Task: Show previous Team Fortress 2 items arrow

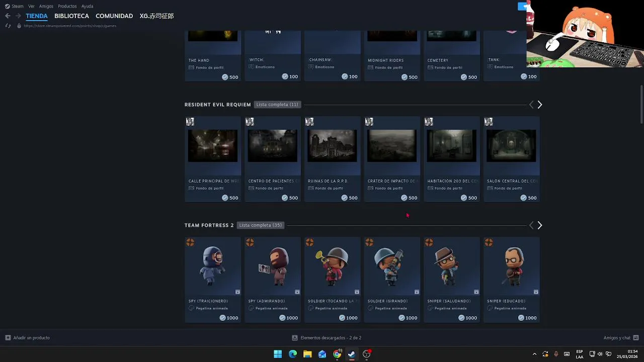Action: click(531, 225)
